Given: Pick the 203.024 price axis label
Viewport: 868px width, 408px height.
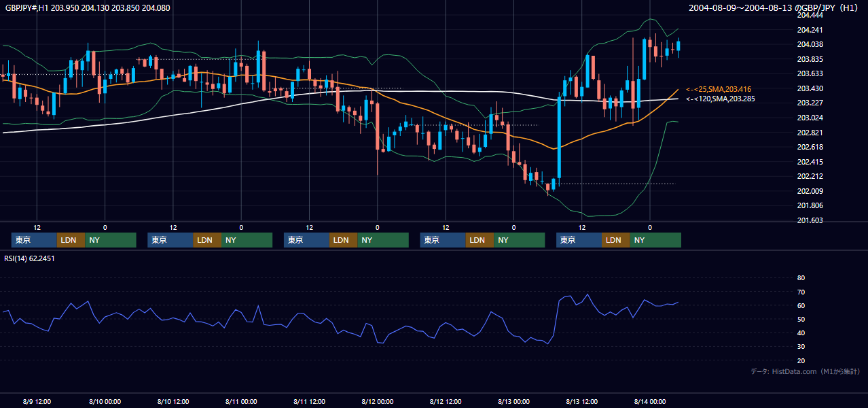Looking at the screenshot, I should tap(811, 118).
